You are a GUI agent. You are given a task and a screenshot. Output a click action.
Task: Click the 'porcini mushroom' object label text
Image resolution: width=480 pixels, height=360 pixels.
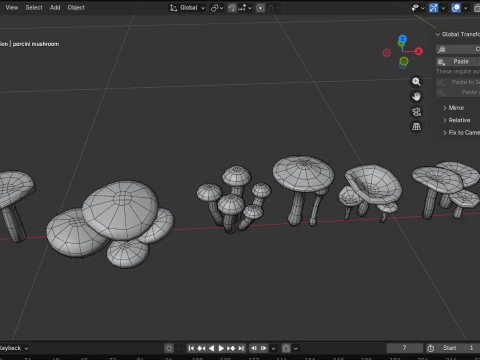(x=36, y=44)
